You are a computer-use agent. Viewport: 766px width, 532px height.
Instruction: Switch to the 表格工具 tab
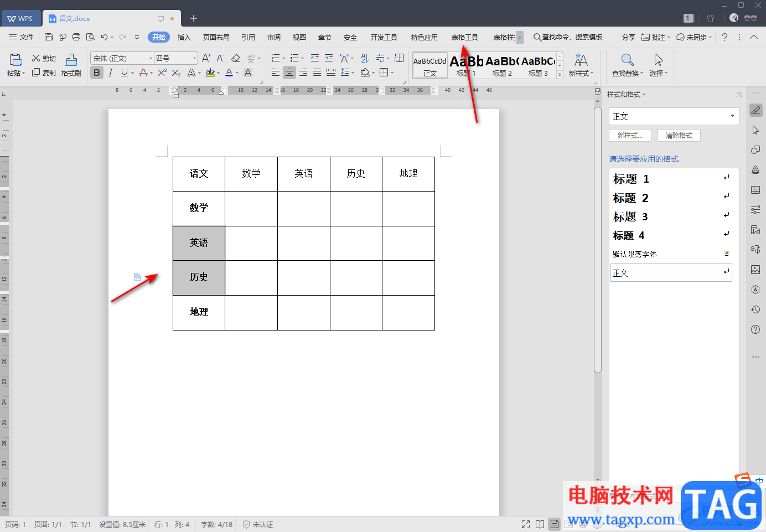click(x=464, y=37)
